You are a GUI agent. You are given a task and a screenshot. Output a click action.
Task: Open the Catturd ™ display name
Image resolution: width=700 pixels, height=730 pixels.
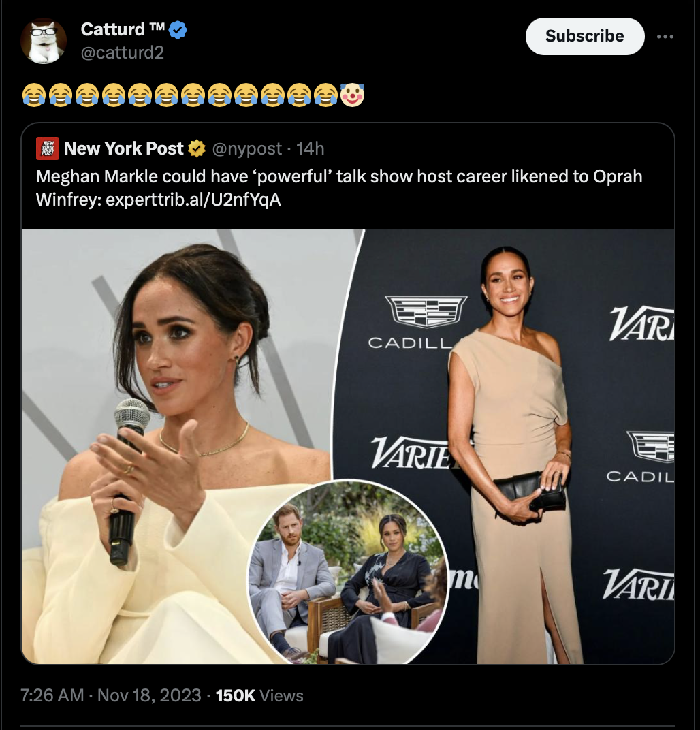(123, 29)
